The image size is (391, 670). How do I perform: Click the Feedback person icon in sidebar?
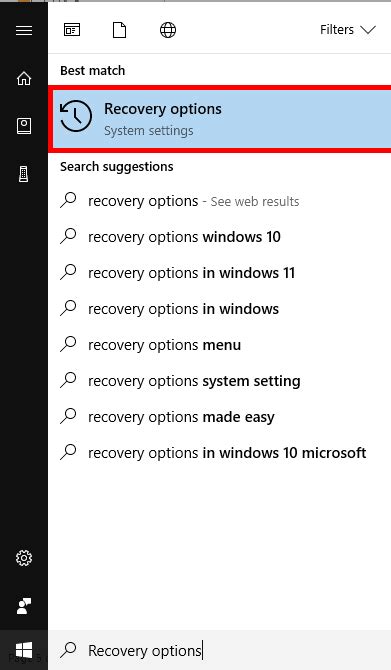[24, 606]
